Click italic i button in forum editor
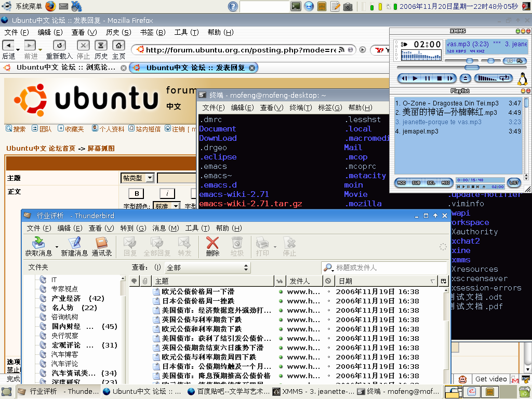 (x=167, y=193)
